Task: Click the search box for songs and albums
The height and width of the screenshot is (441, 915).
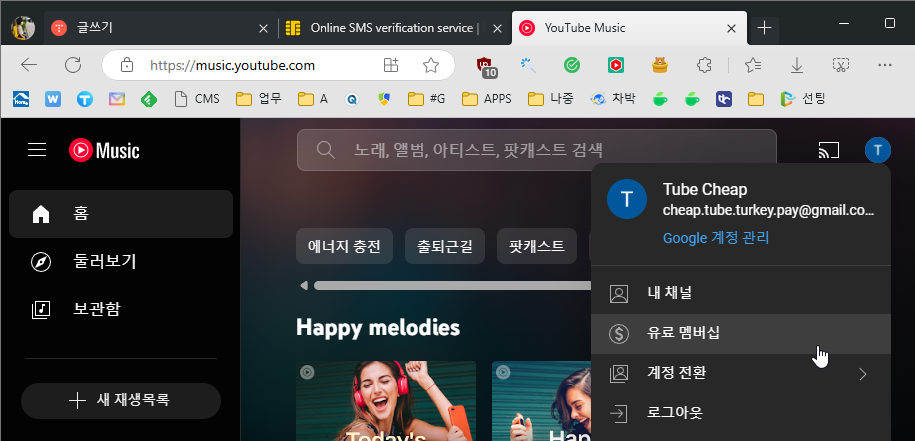Action: pyautogui.click(x=536, y=150)
